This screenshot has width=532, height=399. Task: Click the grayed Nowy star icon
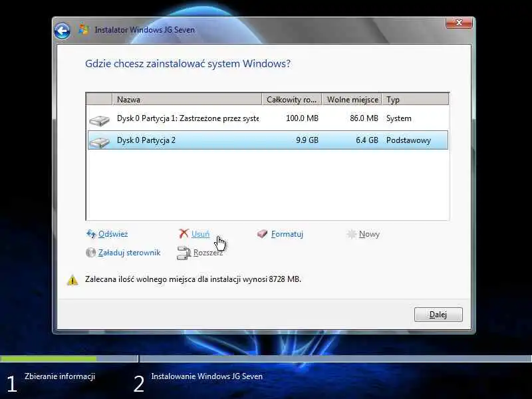coord(351,234)
